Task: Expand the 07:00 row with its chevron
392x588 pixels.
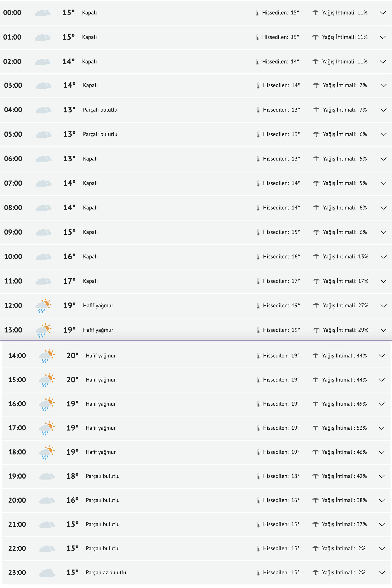Action: click(383, 184)
